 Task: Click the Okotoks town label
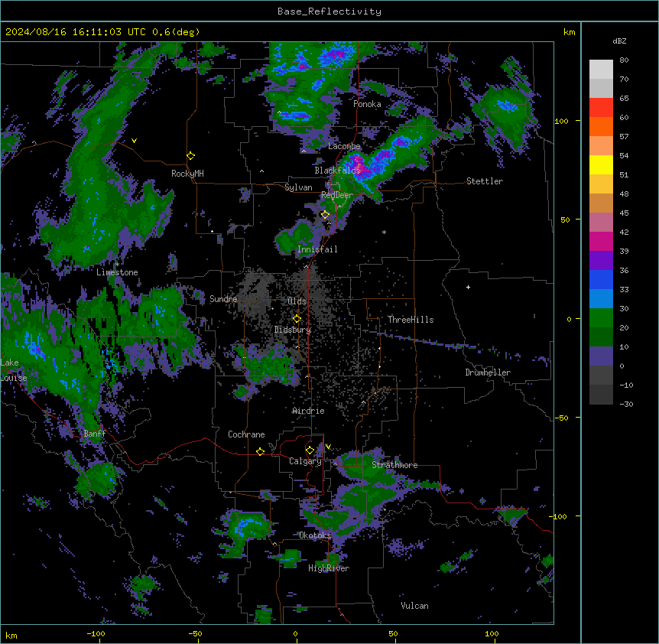(315, 535)
